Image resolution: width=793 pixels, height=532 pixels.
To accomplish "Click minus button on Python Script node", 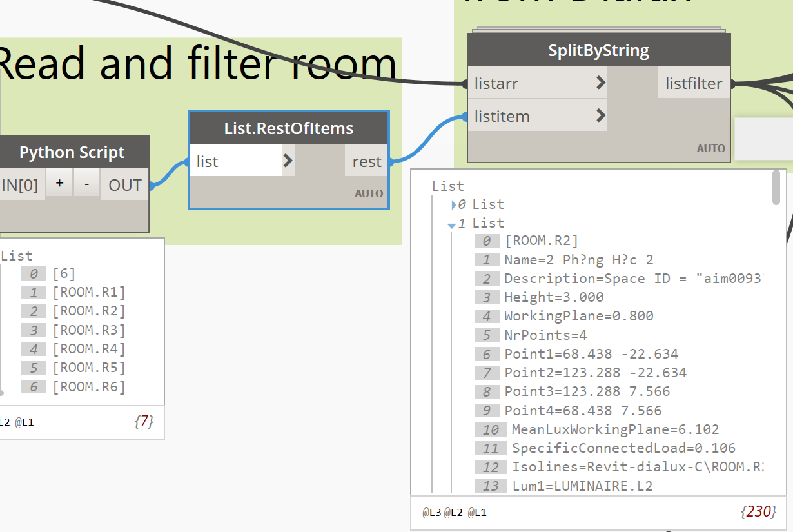I will point(86,184).
